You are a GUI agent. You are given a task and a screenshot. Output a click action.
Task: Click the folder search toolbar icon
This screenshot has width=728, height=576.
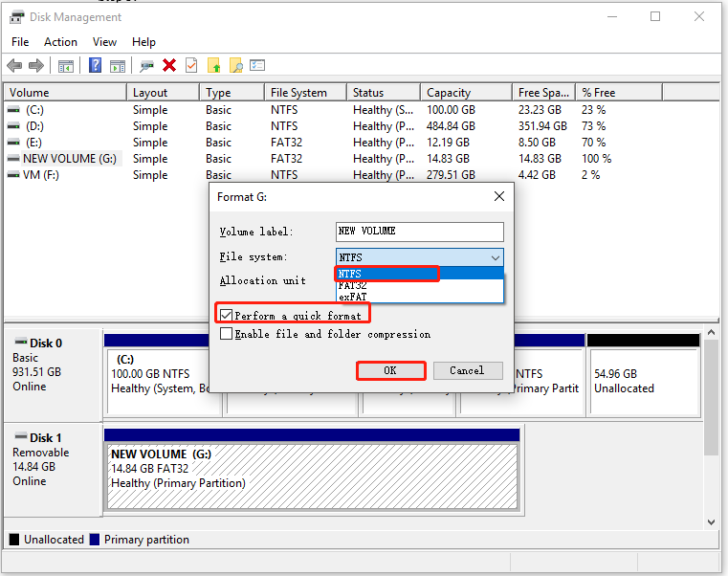[236, 65]
